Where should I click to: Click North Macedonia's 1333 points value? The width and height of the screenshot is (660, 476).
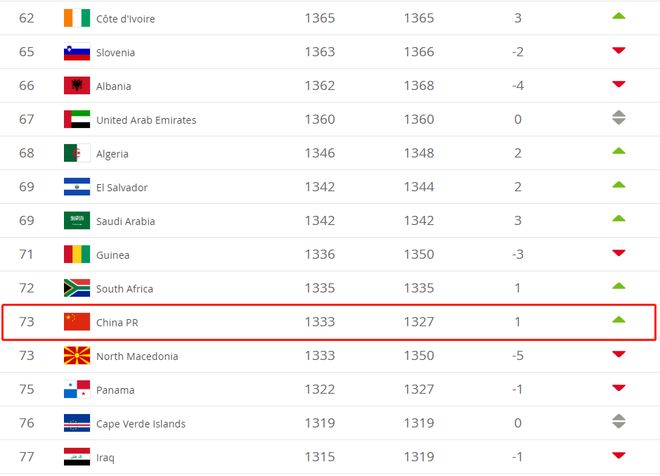click(x=320, y=356)
